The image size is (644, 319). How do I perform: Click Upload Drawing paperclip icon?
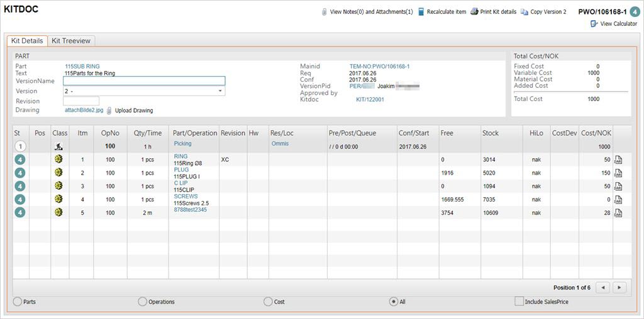click(109, 111)
